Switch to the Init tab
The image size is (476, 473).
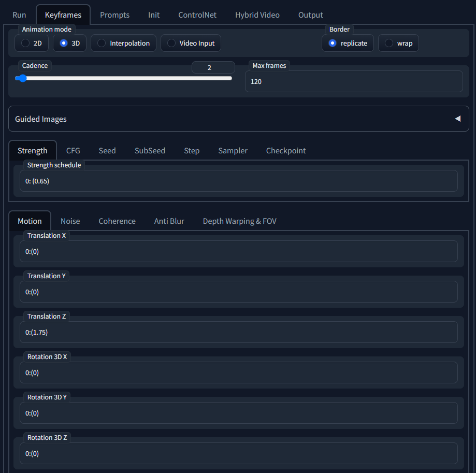pos(154,15)
